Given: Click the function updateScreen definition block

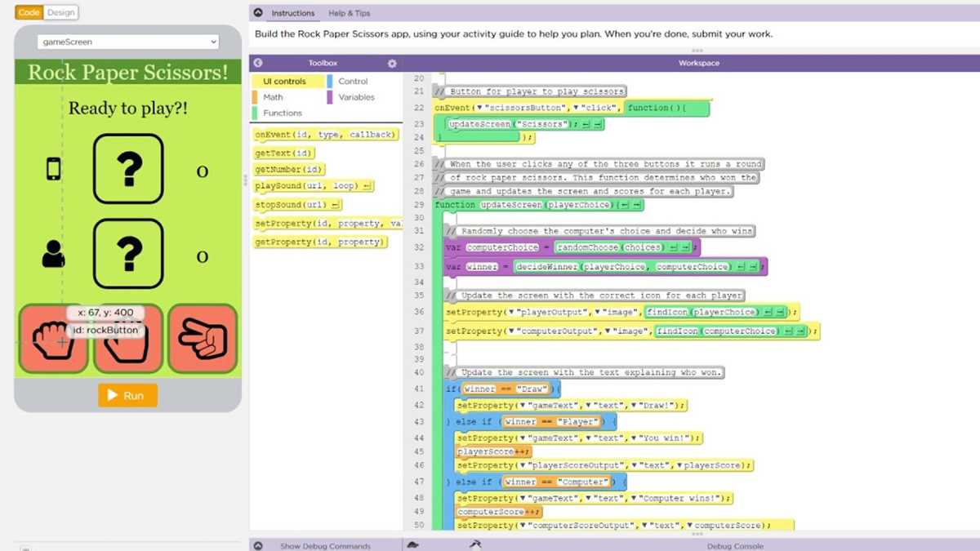Looking at the screenshot, I should click(x=540, y=205).
